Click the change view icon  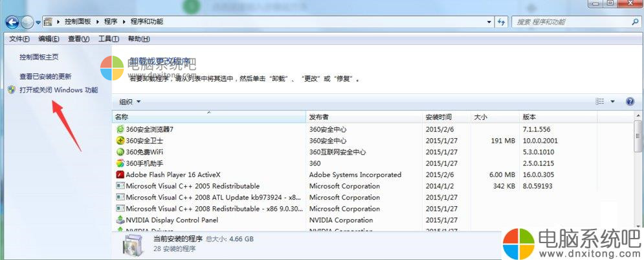click(599, 102)
